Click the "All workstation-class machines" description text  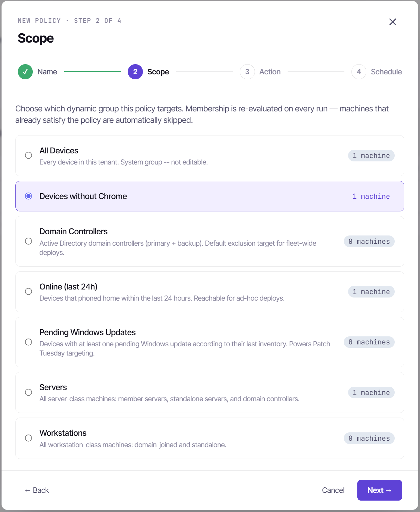click(133, 445)
